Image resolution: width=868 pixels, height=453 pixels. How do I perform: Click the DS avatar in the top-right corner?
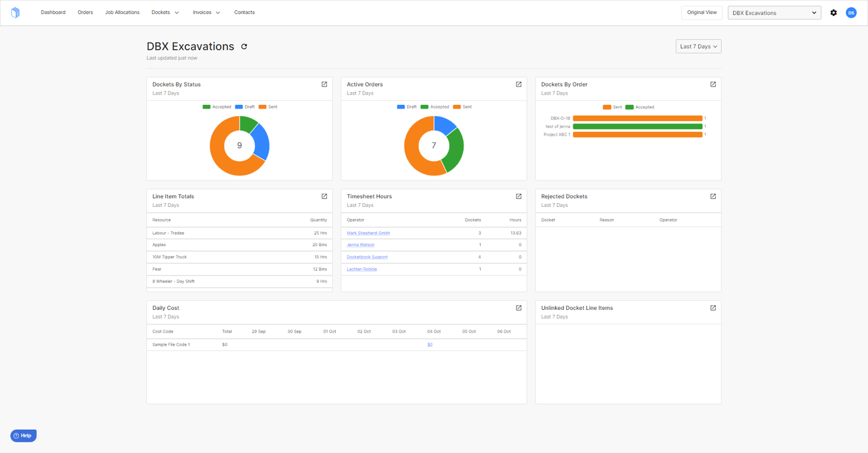(851, 12)
